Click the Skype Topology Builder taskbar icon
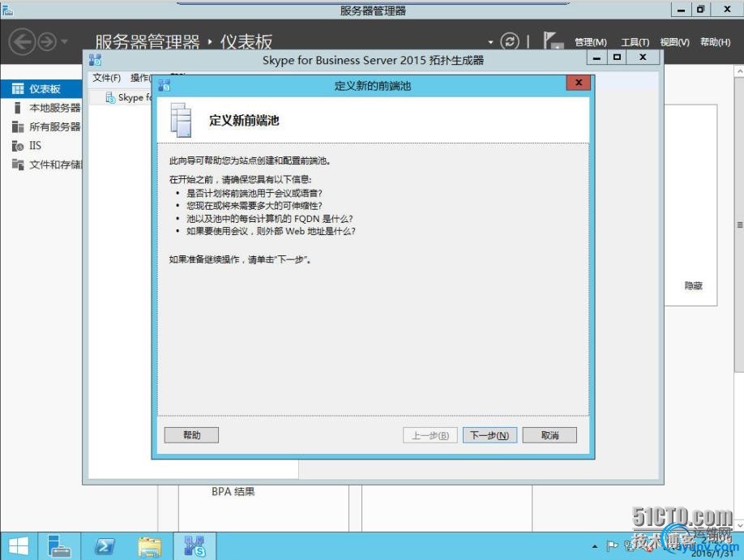 [x=195, y=546]
